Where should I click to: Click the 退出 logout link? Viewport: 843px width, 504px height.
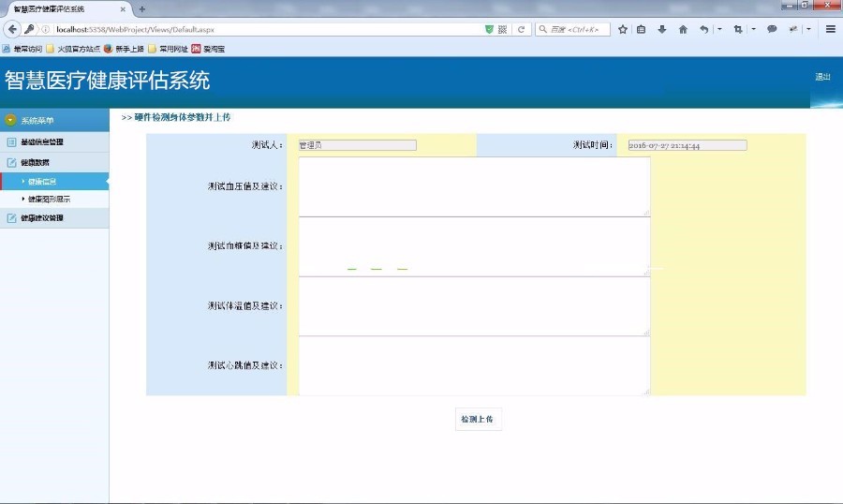coord(822,77)
